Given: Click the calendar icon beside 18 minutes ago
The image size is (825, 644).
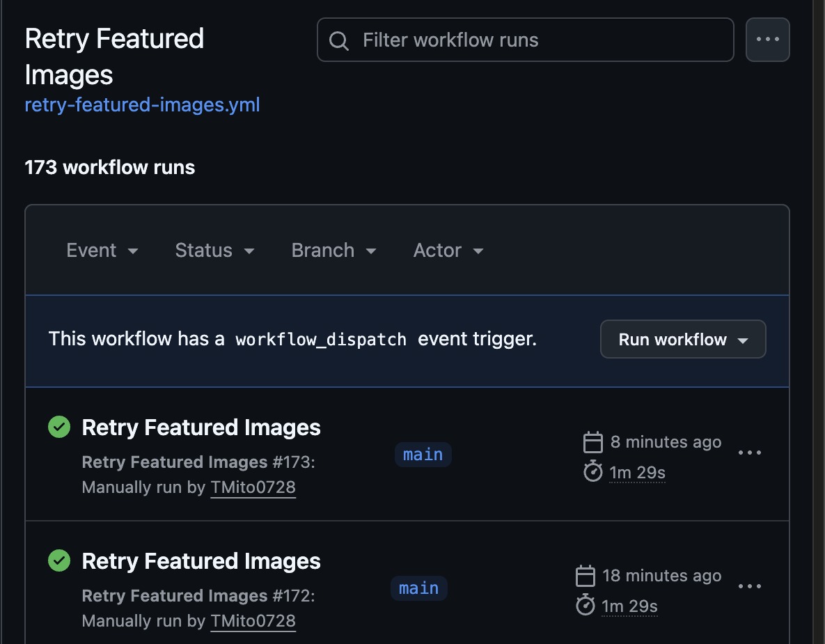Looking at the screenshot, I should click(x=585, y=576).
